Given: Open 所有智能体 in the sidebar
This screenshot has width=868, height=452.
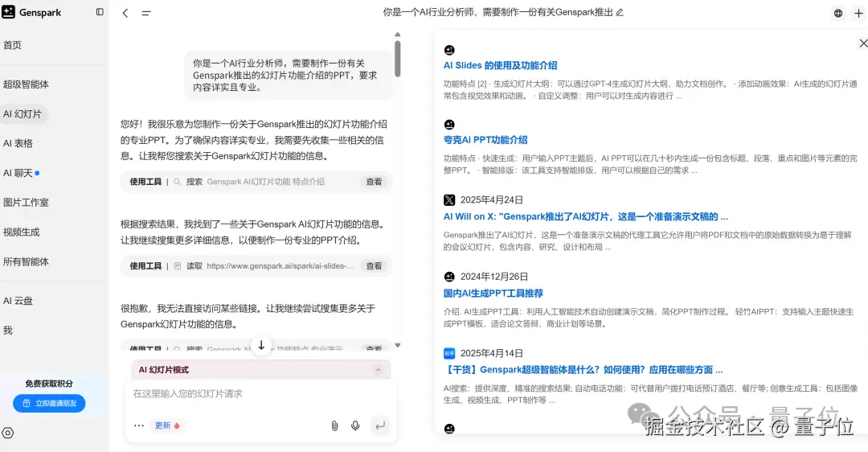Looking at the screenshot, I should point(26,262).
